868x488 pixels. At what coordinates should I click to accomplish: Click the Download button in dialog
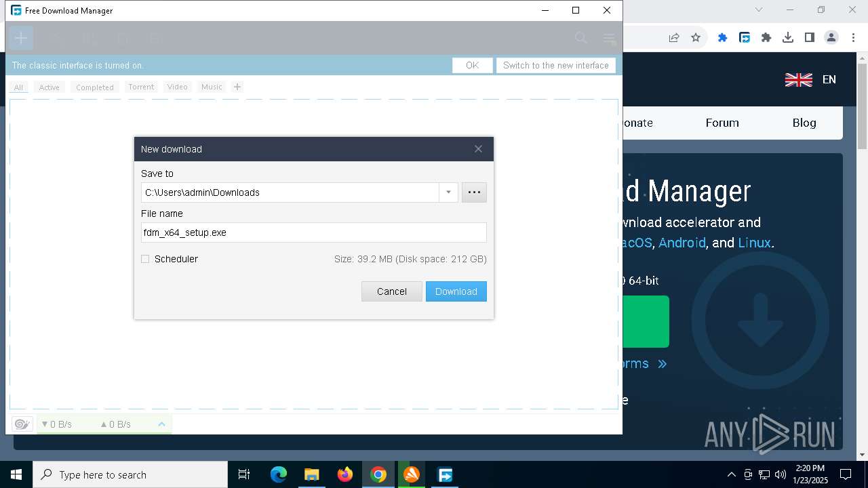pyautogui.click(x=456, y=291)
